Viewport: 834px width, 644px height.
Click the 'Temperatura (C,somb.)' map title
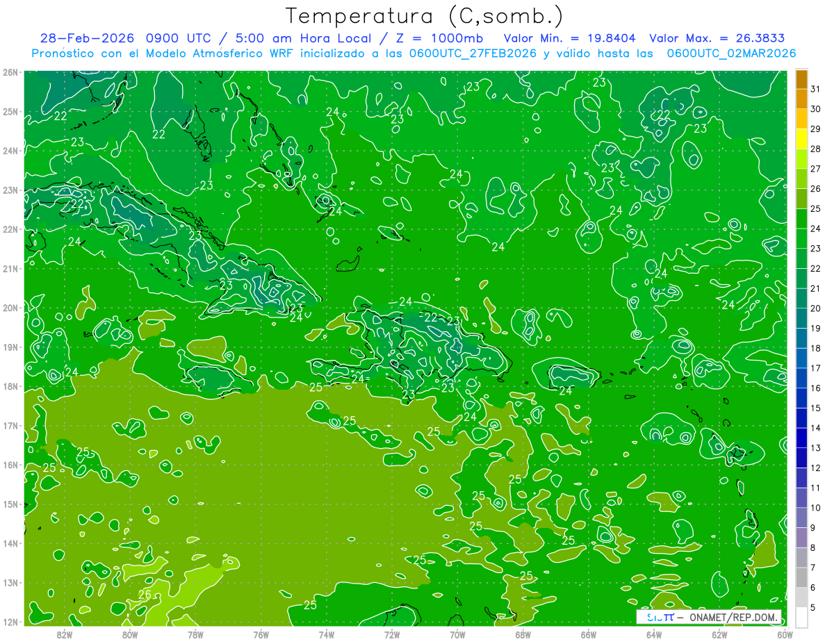425,17
